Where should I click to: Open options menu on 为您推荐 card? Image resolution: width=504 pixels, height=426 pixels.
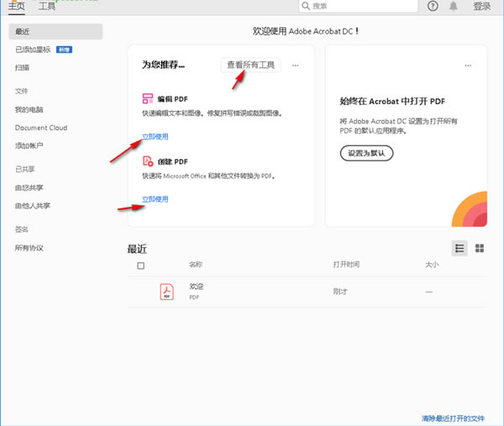tap(296, 66)
